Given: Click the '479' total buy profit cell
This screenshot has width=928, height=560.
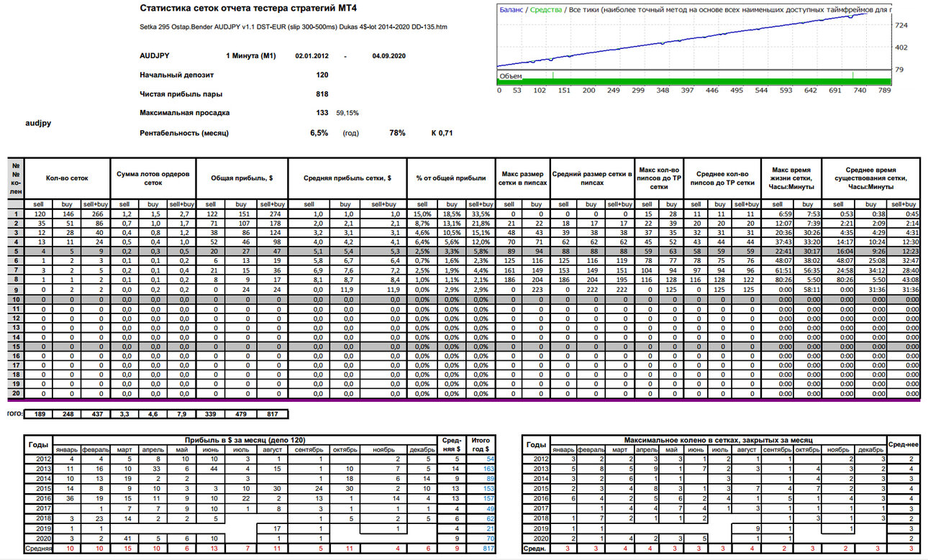Looking at the screenshot, I should (241, 413).
